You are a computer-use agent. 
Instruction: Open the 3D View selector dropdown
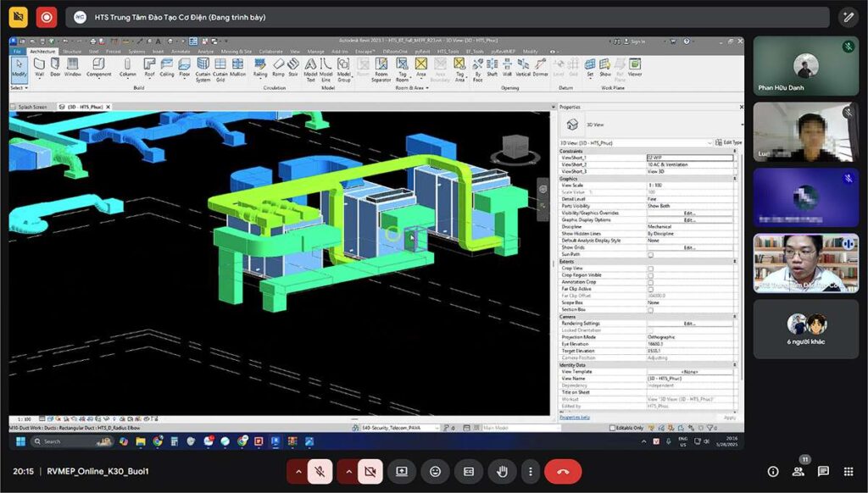click(636, 143)
